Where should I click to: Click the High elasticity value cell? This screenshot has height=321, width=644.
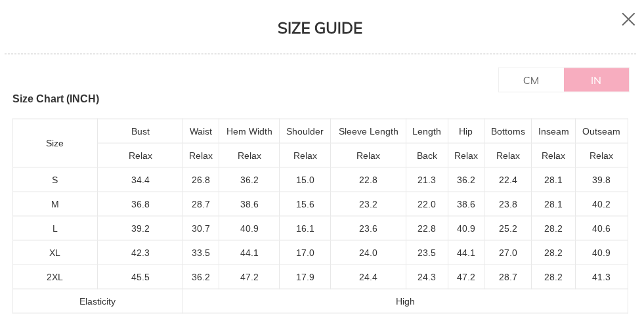405,301
